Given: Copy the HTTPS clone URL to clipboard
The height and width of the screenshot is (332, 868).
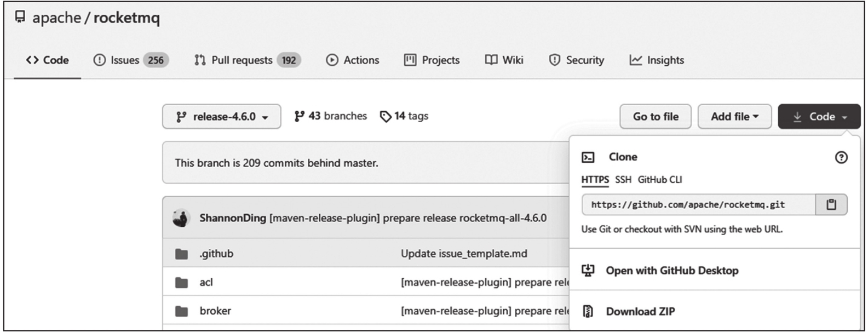Looking at the screenshot, I should 831,205.
